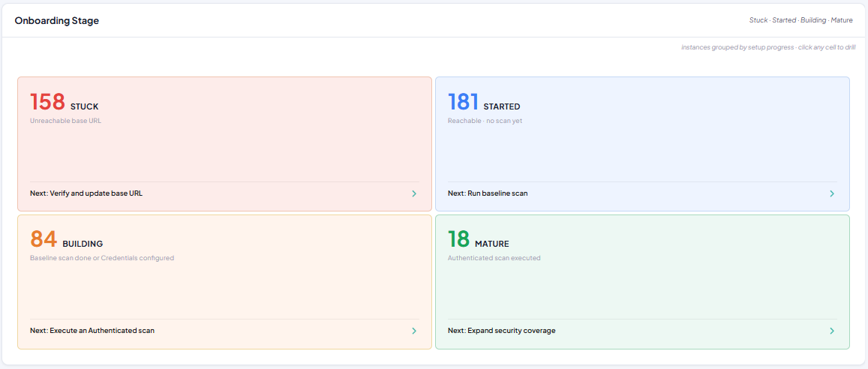
Task: Click the chevron arrow in the Mature card
Action: (831, 331)
